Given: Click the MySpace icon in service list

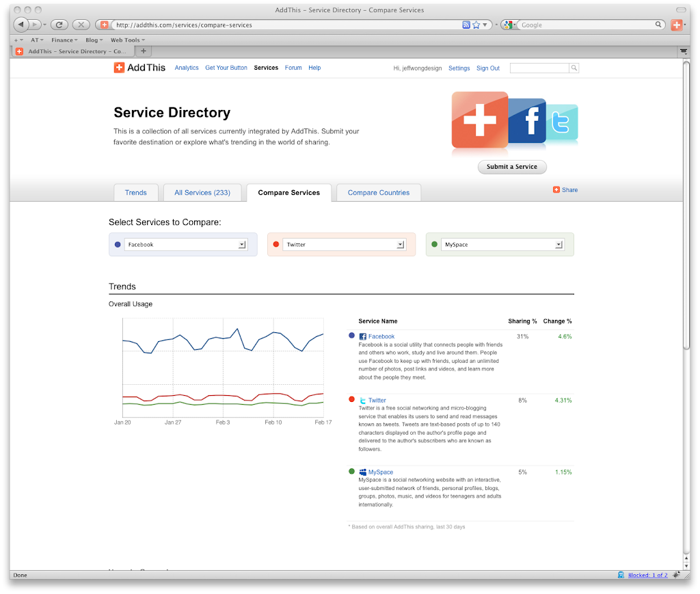Looking at the screenshot, I should click(363, 472).
